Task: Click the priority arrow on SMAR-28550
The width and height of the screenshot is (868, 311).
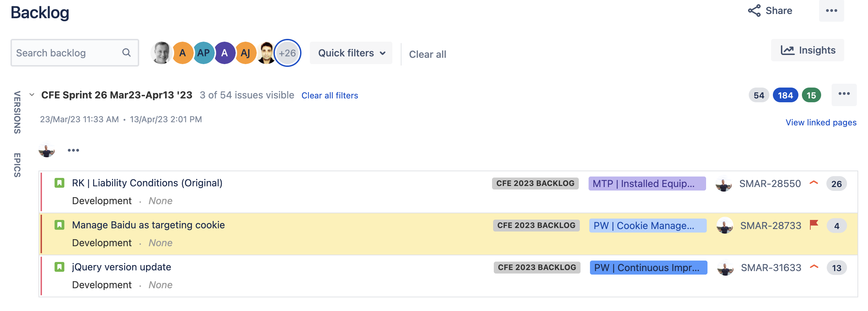Action: pyautogui.click(x=814, y=183)
